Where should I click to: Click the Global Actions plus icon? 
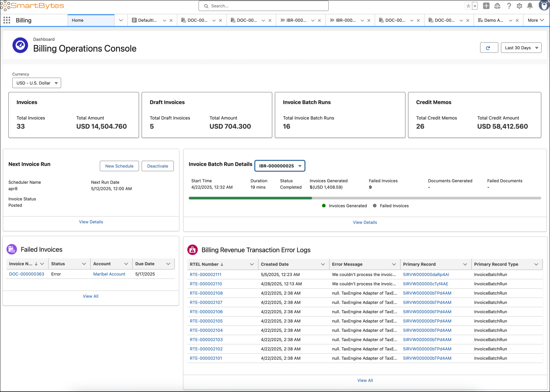click(x=486, y=6)
